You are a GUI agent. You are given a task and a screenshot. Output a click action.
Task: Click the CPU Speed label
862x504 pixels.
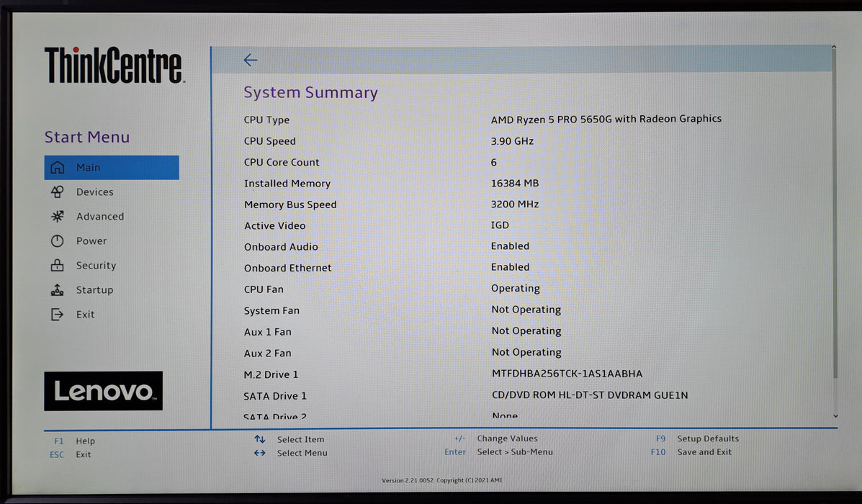269,141
